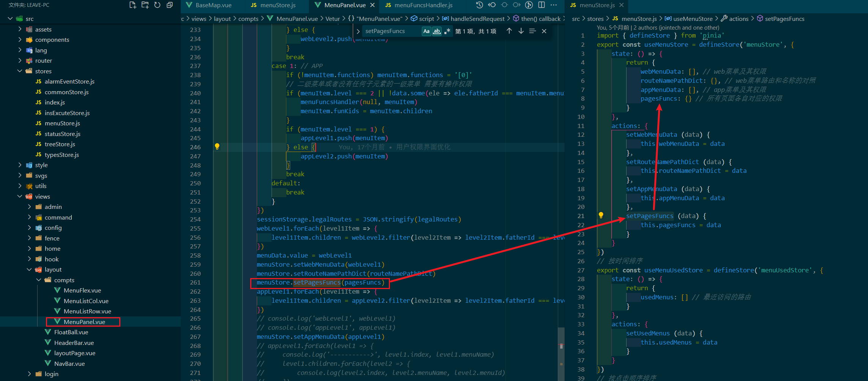Switch to the menuFuncsHandler.js tab
This screenshot has height=381, width=868.
(423, 5)
